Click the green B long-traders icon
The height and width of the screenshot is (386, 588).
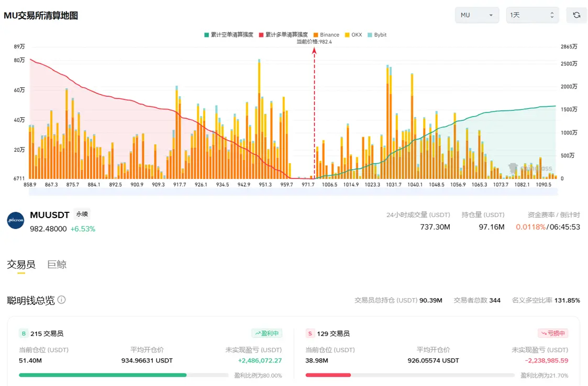click(x=23, y=334)
